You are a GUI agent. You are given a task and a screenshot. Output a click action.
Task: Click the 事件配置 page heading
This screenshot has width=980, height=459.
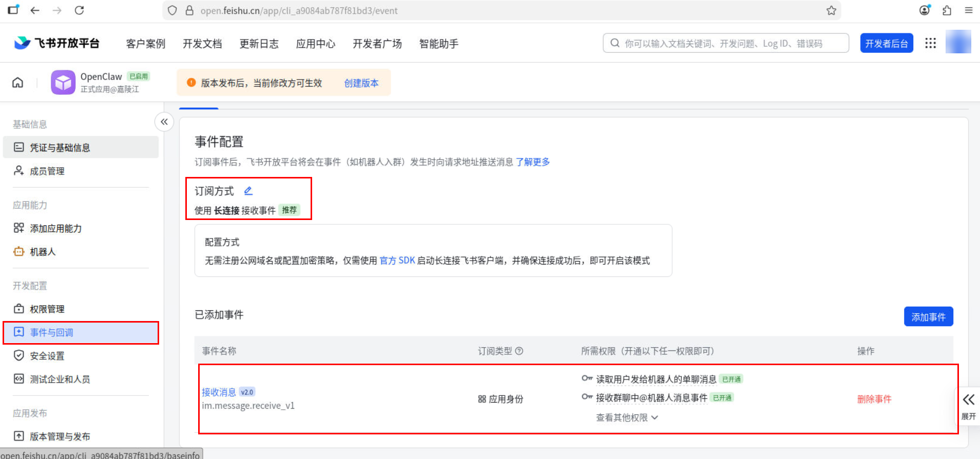click(219, 142)
